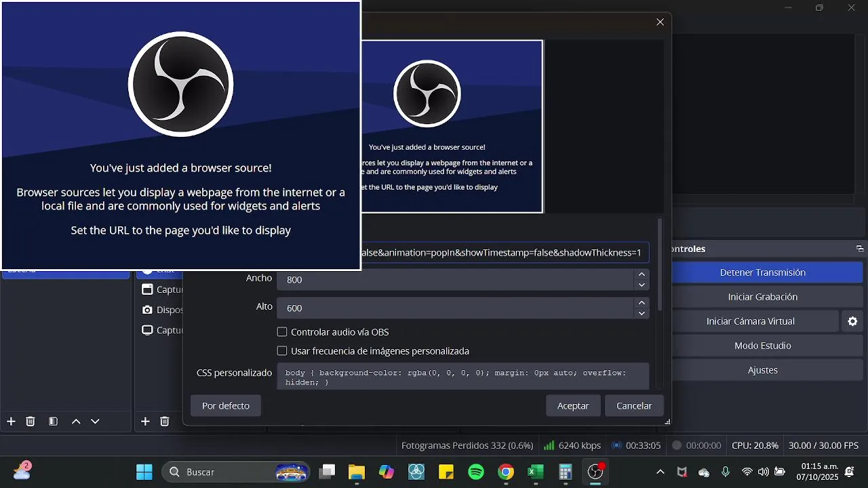
Task: Click Por defecto button
Action: tap(226, 405)
